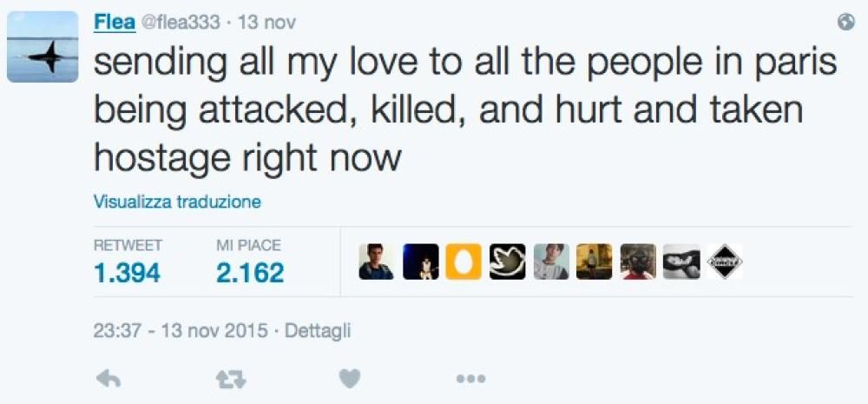The width and height of the screenshot is (868, 404).
Task: Open the first liker avatar in the row
Action: click(377, 262)
